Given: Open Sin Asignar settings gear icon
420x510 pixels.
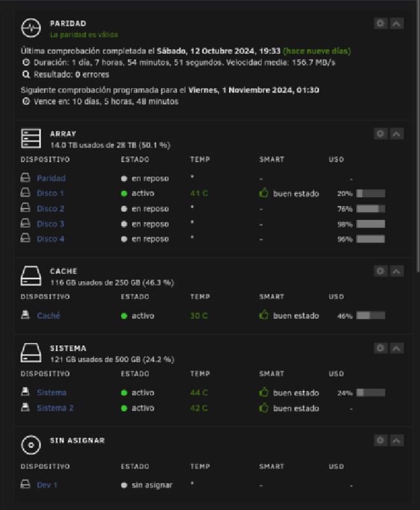Looking at the screenshot, I should coord(381,441).
